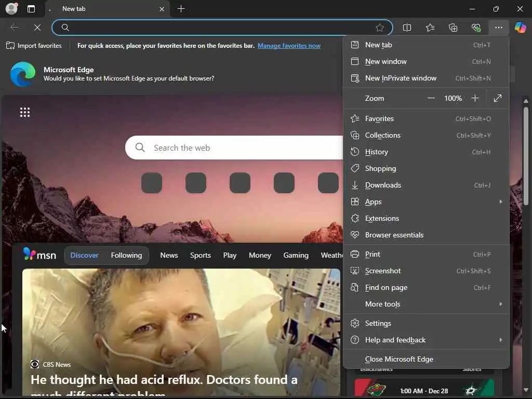Click the scrollbar up arrow
The width and height of the screenshot is (532, 399).
(x=526, y=101)
